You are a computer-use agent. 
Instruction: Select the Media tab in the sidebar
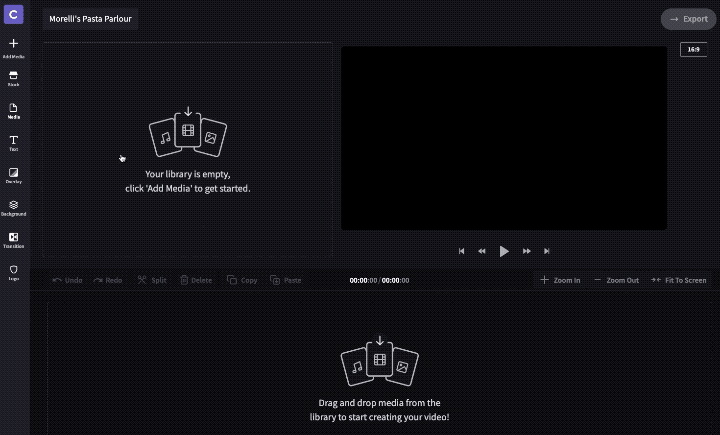click(13, 111)
